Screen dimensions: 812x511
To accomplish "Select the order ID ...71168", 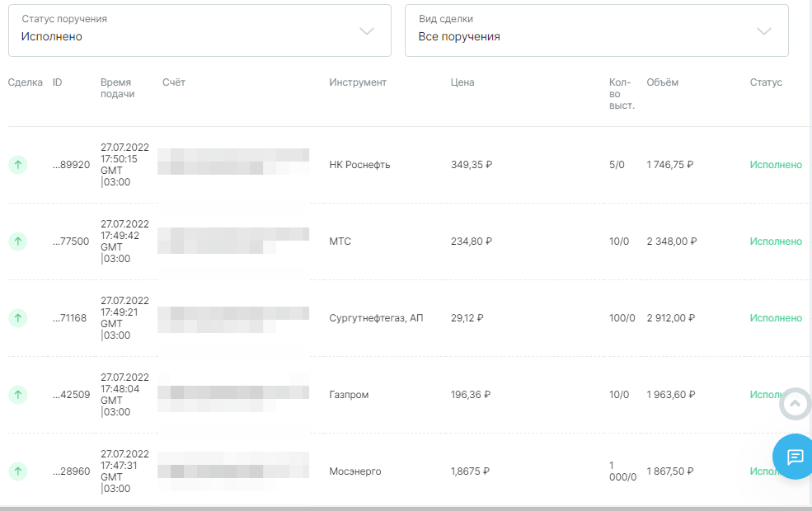I will [x=69, y=318].
